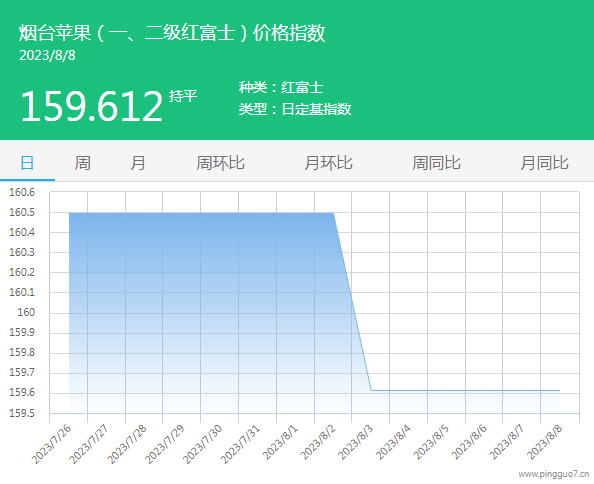Click the 2023/8/8 x-axis date label

[545, 442]
